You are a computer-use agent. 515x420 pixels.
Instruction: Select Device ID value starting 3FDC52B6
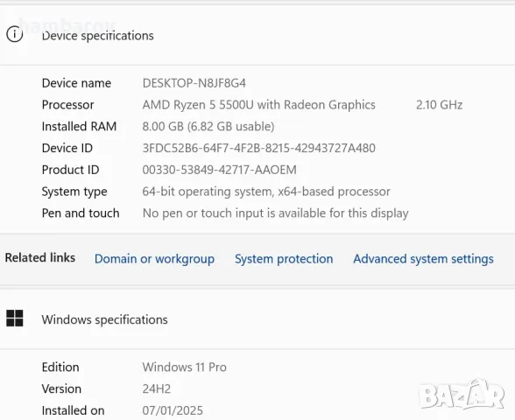(259, 148)
